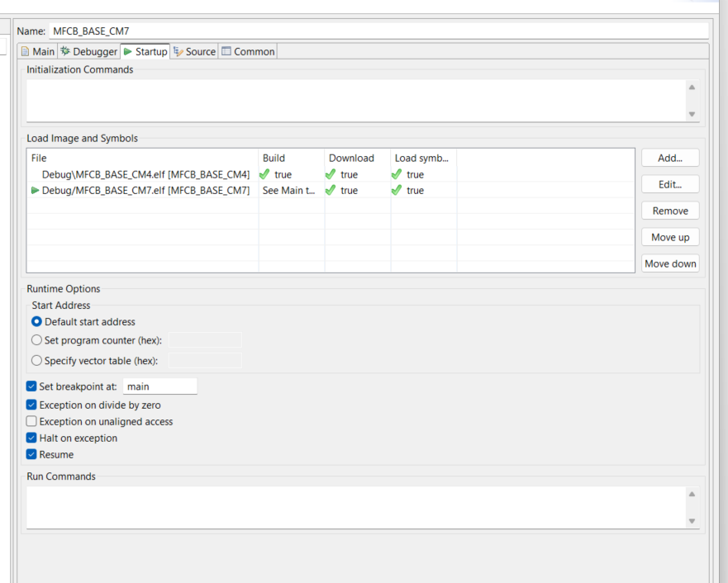Select the MFCB_BASE_CM4.elf file row

(x=145, y=174)
